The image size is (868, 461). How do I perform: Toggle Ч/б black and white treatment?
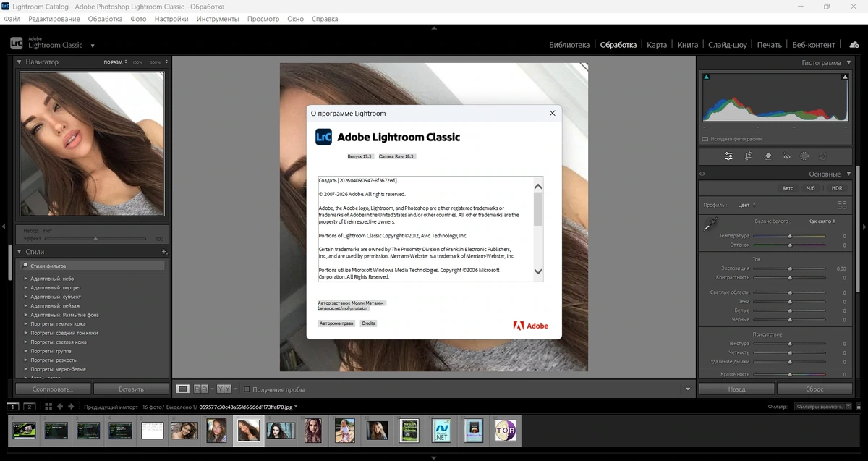[x=811, y=188]
